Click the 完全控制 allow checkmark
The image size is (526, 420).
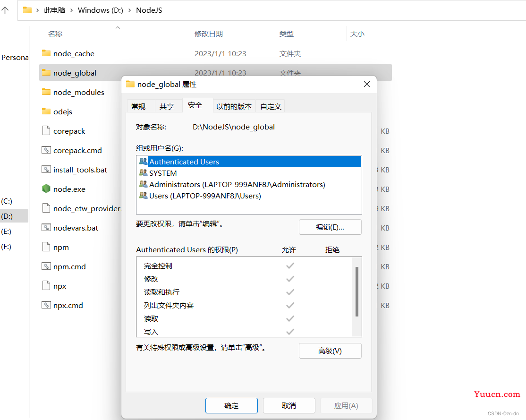[x=290, y=266]
